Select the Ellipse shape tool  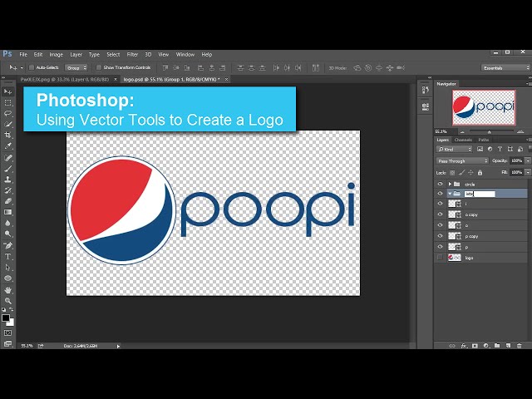(x=7, y=278)
